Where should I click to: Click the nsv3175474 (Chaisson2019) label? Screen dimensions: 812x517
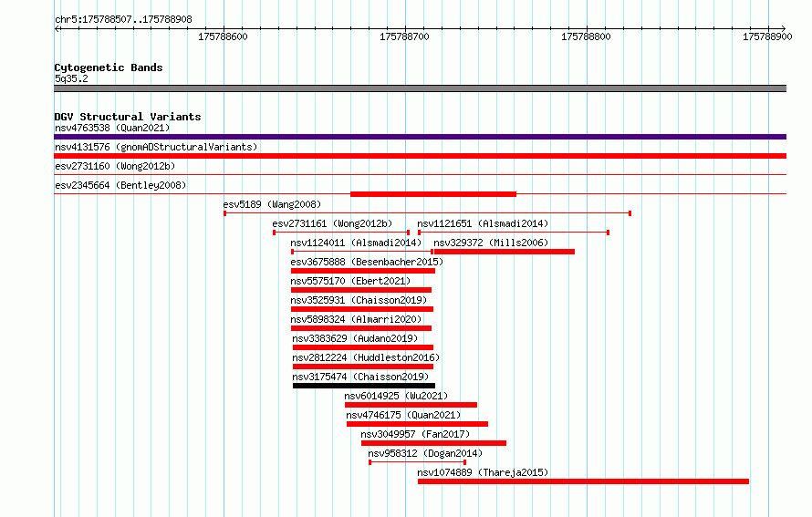click(360, 377)
